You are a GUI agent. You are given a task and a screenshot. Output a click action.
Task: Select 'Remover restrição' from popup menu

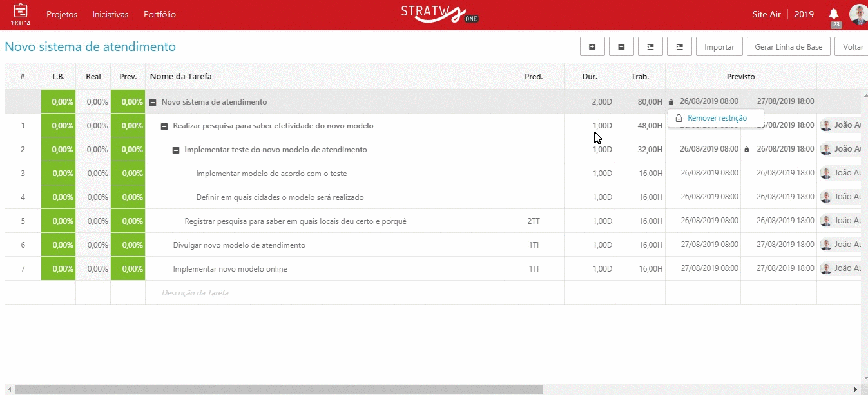(717, 118)
